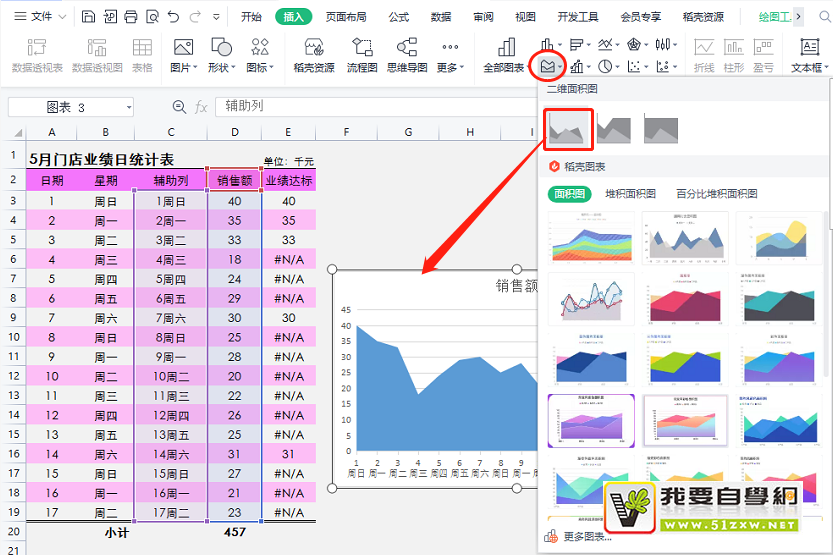
Task: Open the 更多 more options dropdown
Action: [450, 55]
